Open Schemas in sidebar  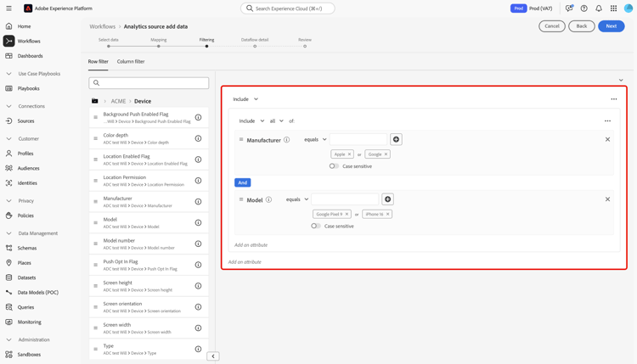pyautogui.click(x=27, y=248)
